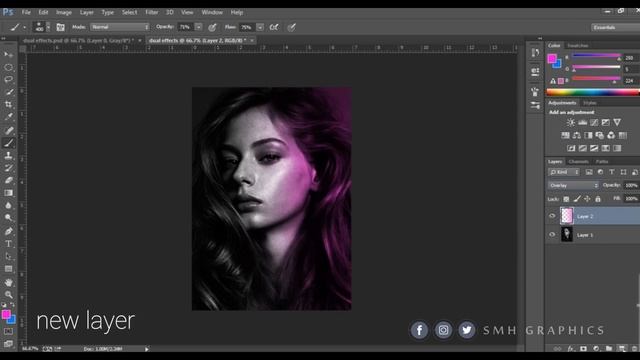Open the Filter menu
The height and width of the screenshot is (360, 640).
click(151, 12)
